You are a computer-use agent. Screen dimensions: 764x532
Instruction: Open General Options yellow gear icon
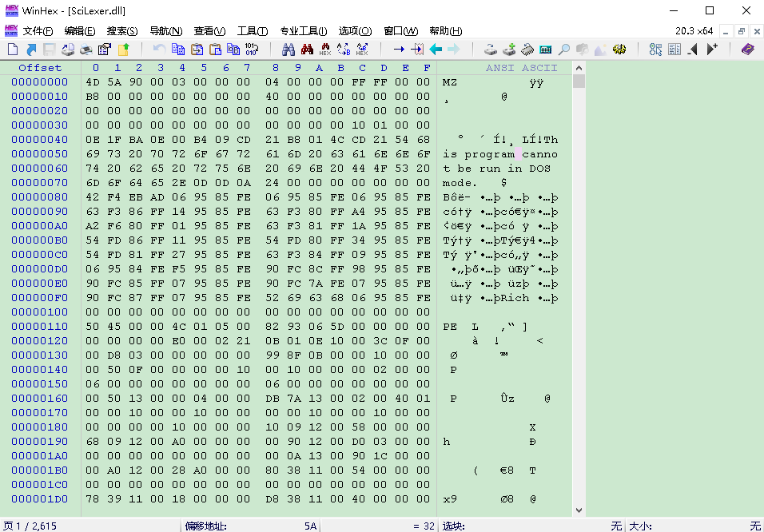[619, 50]
